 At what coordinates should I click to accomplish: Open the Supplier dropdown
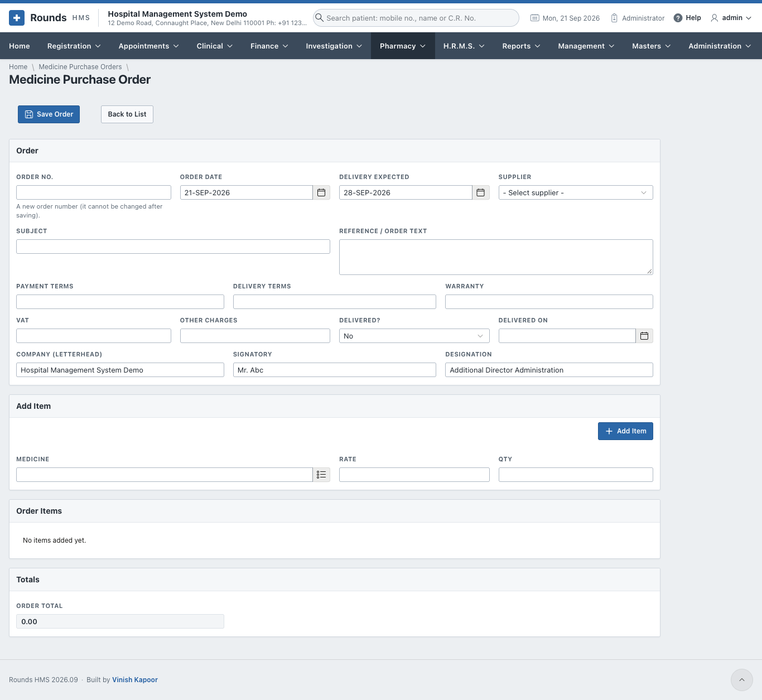576,192
